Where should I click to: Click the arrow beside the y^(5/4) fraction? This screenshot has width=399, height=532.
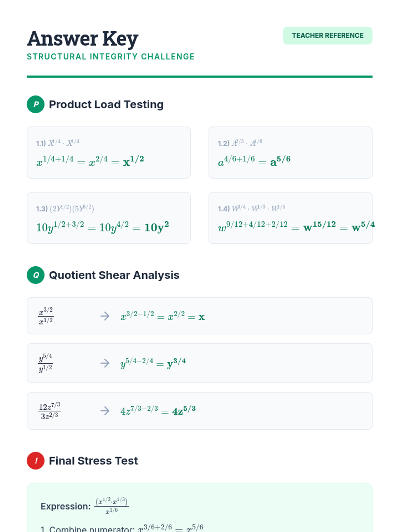click(105, 363)
